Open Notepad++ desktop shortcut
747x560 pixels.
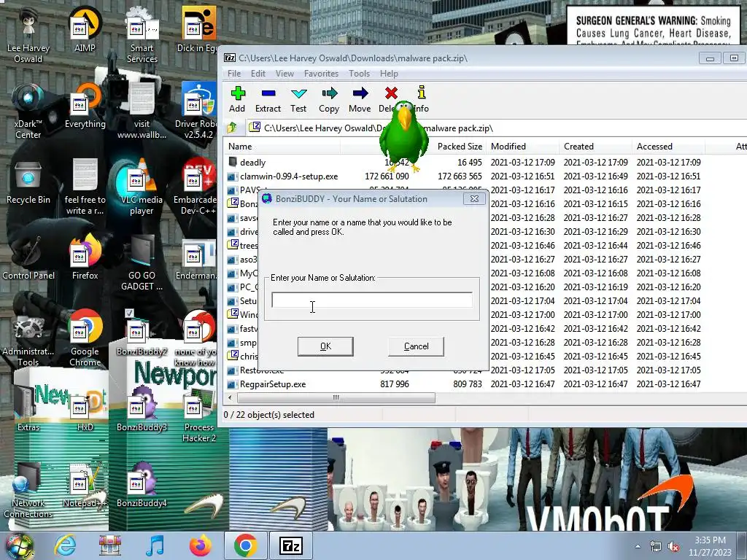coord(85,485)
